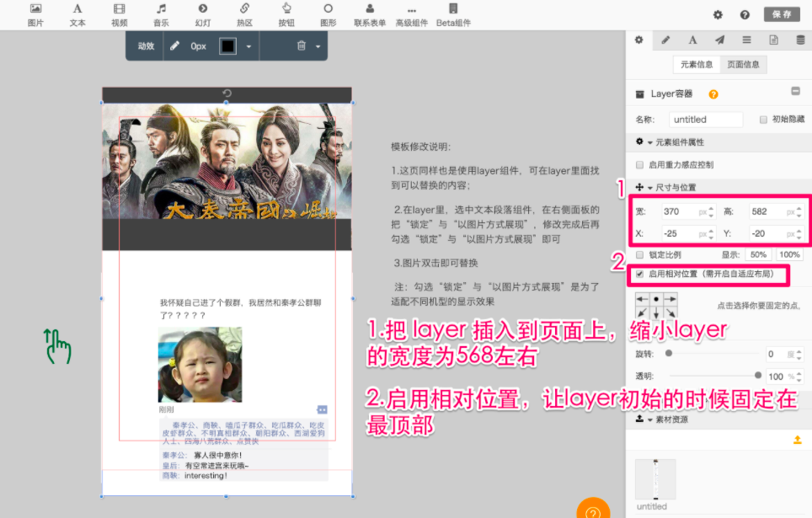Expand the border color dropdown arrow
Viewport: 812px width, 518px height.
pyautogui.click(x=248, y=46)
